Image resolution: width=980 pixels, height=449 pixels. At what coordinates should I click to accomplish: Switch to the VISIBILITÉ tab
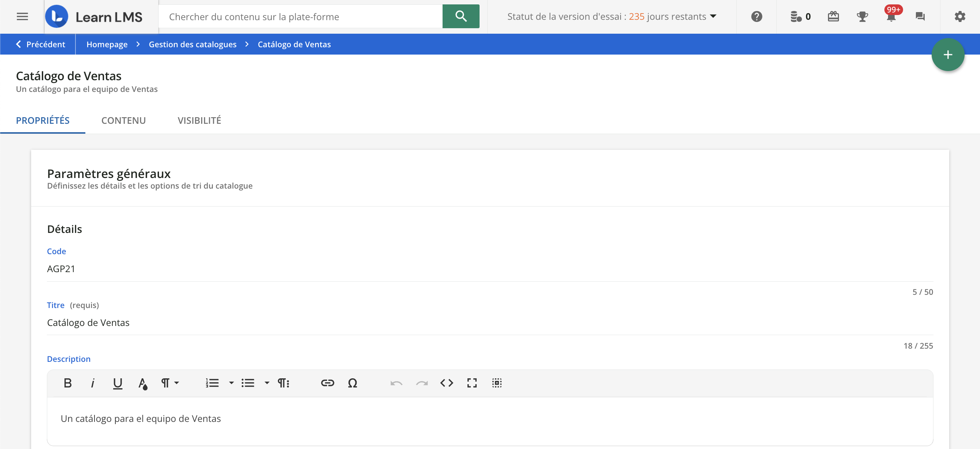199,120
